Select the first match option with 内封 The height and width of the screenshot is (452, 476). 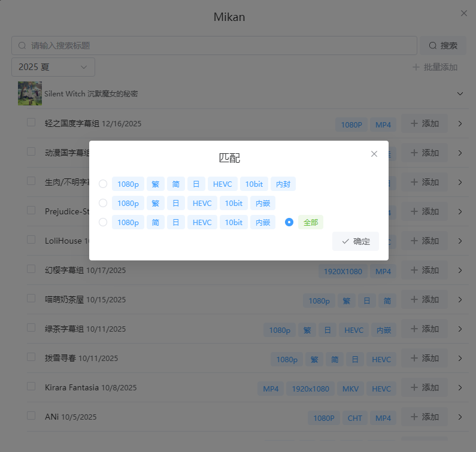click(103, 184)
